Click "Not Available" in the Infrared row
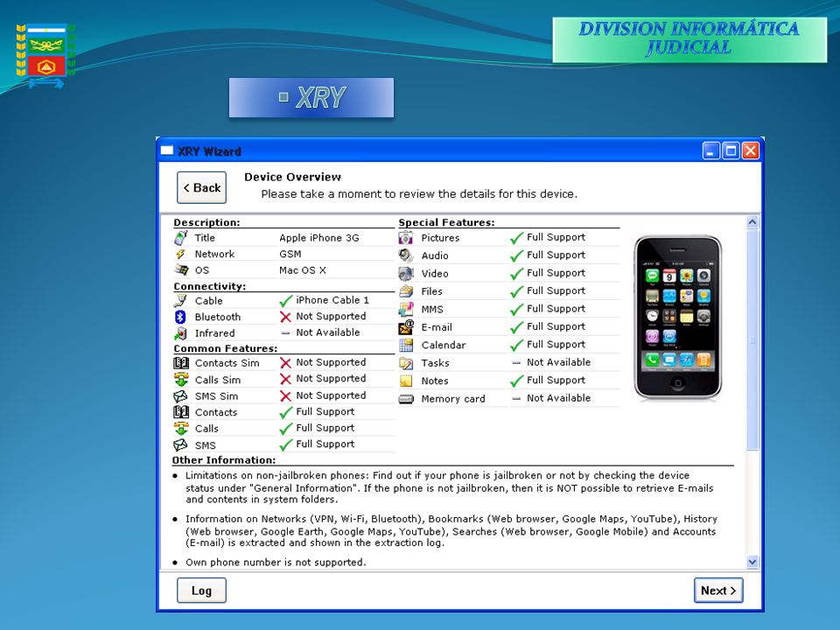Viewport: 840px width, 630px height. point(328,332)
